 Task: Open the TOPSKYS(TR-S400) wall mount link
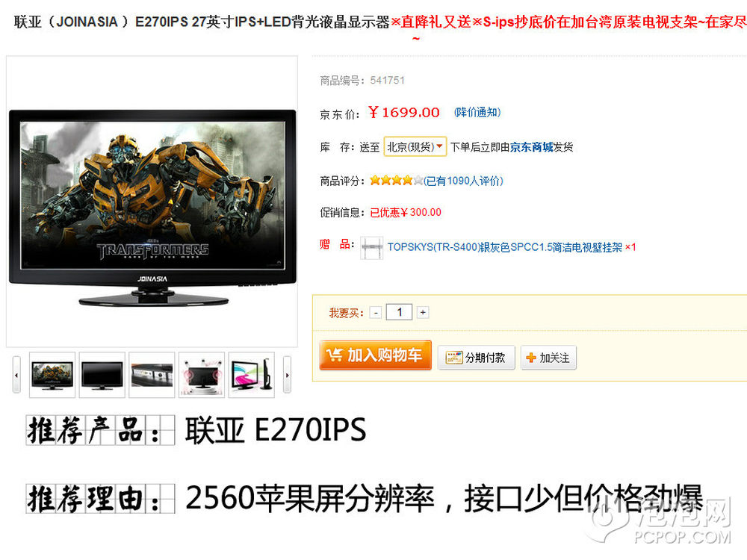pyautogui.click(x=504, y=247)
